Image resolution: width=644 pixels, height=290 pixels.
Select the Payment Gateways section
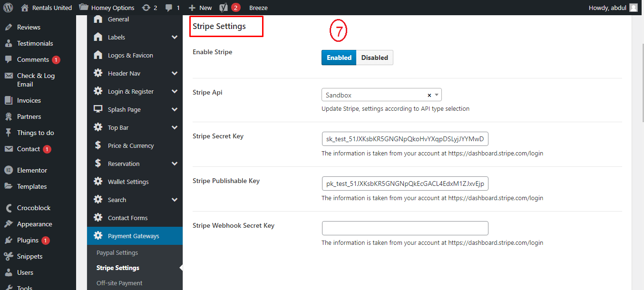pos(135,236)
